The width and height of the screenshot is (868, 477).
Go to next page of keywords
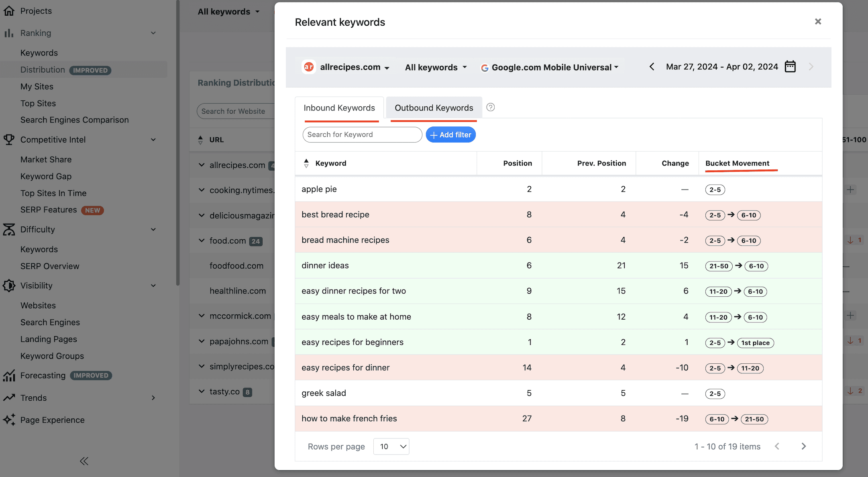coord(803,446)
